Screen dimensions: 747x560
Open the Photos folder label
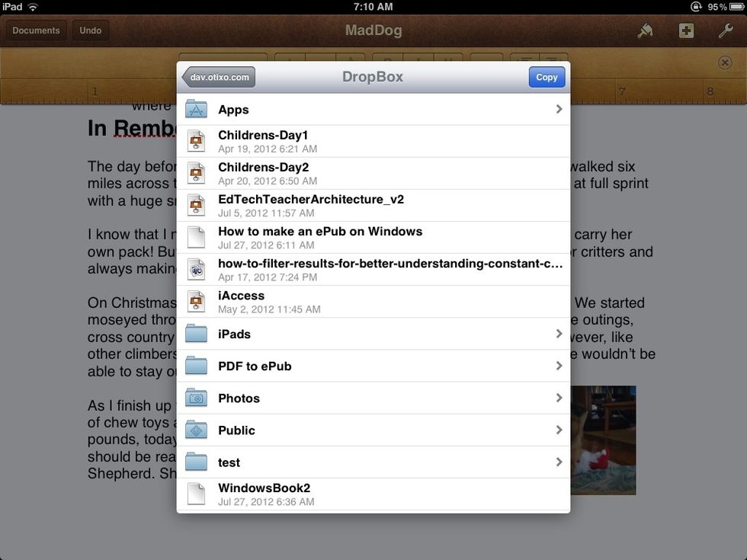pos(239,398)
